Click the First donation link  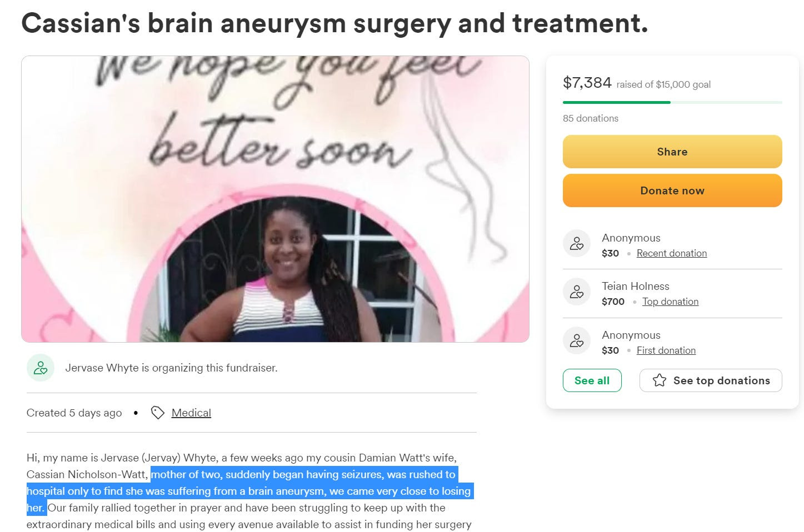pyautogui.click(x=666, y=350)
